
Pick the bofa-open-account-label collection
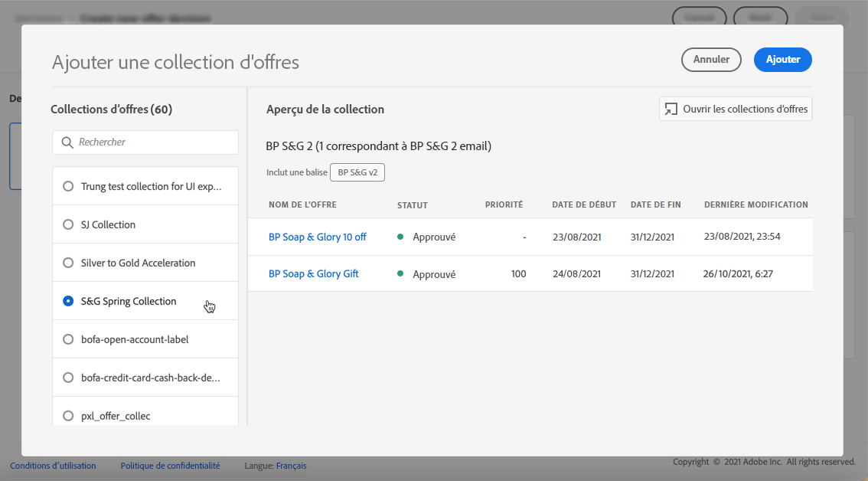pyautogui.click(x=68, y=339)
